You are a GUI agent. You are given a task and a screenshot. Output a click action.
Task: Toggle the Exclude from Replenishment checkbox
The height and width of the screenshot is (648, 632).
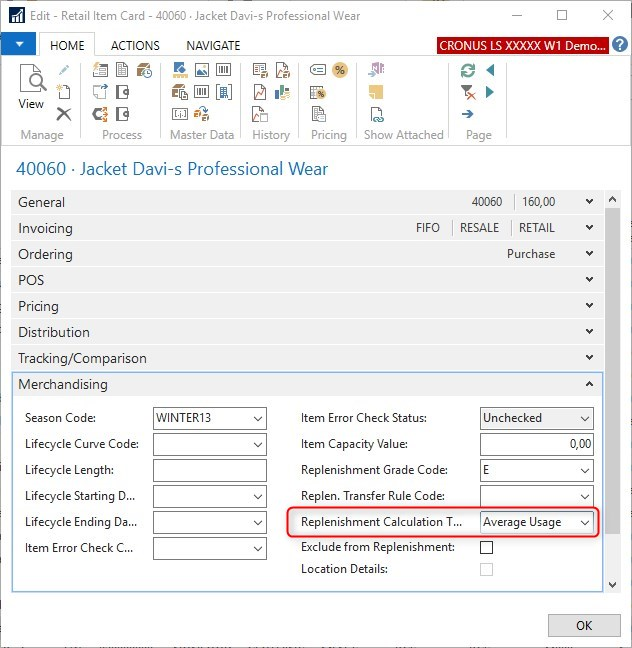(x=487, y=548)
